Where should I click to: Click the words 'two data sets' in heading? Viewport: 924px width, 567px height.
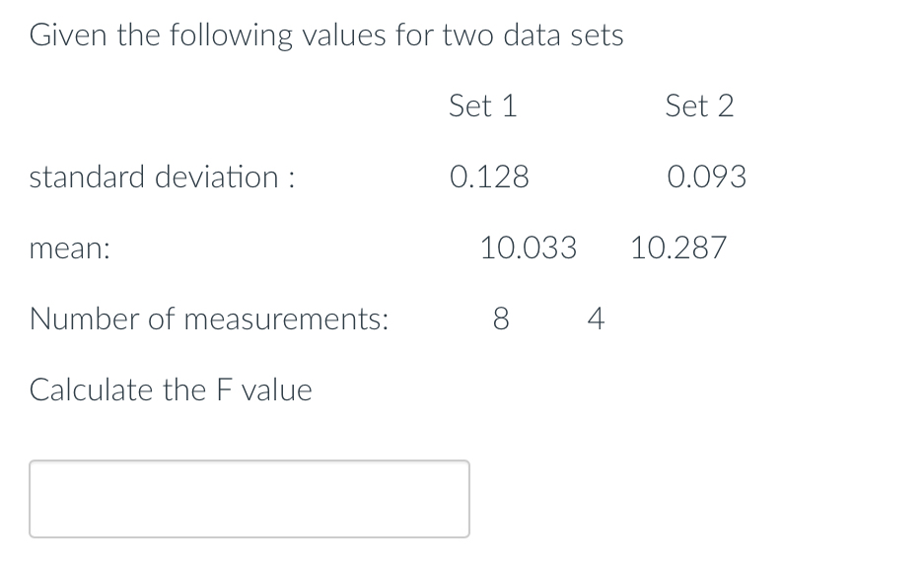coord(533,35)
